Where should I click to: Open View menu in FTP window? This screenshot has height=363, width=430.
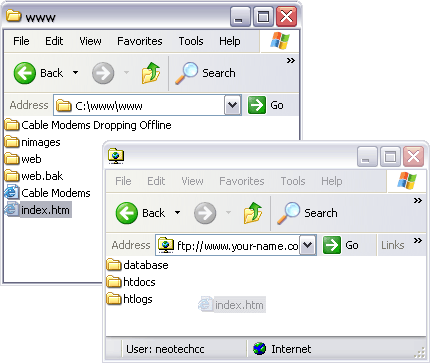192,181
